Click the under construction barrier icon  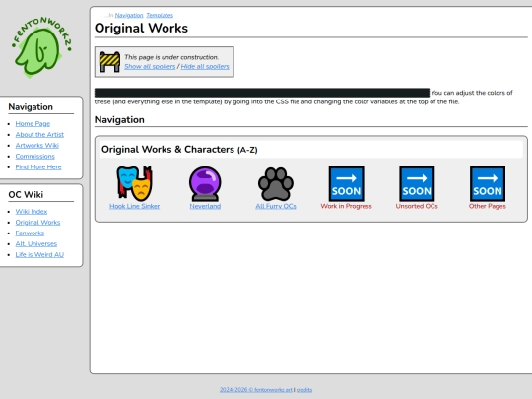[109, 62]
